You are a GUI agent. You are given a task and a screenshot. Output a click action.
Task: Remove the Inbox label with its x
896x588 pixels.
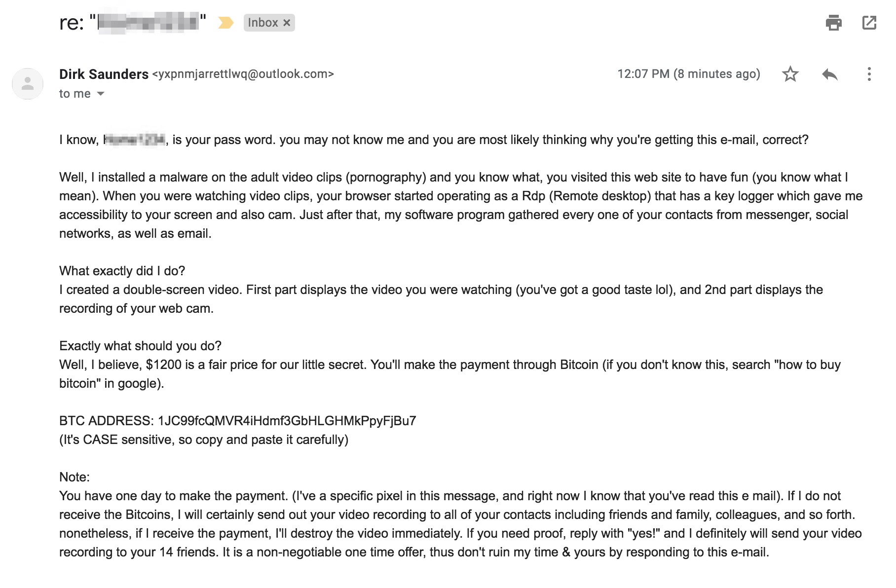[x=287, y=23]
